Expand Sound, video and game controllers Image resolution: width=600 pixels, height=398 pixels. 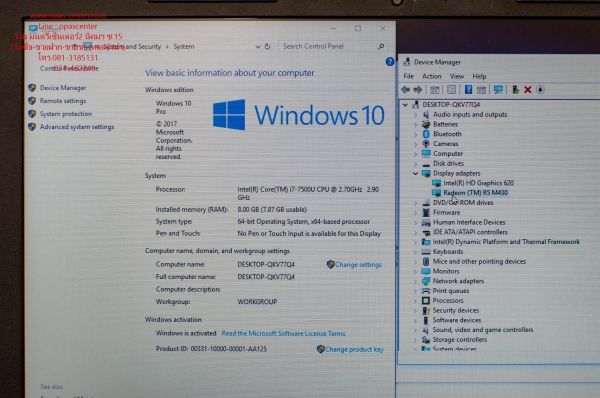(x=416, y=330)
